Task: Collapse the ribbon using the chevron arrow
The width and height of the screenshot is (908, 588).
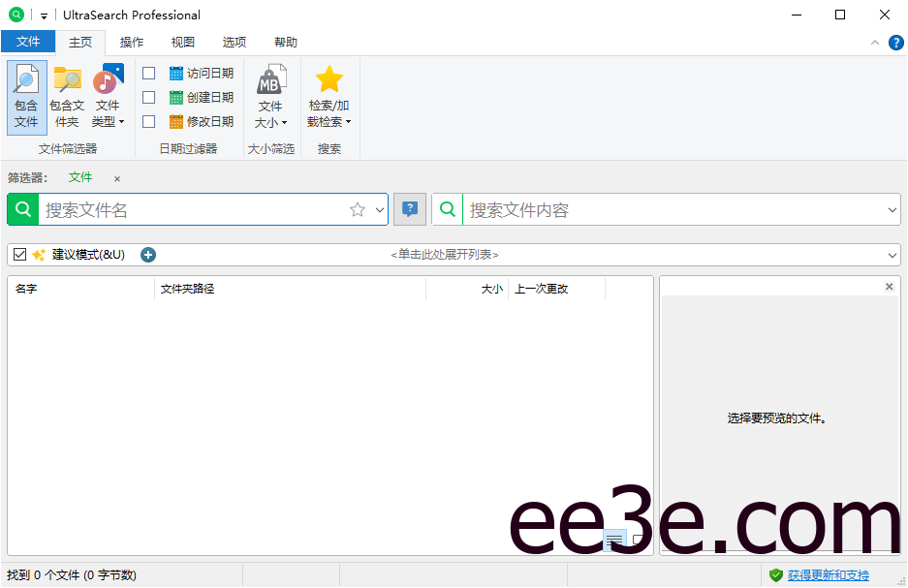Action: 874,42
